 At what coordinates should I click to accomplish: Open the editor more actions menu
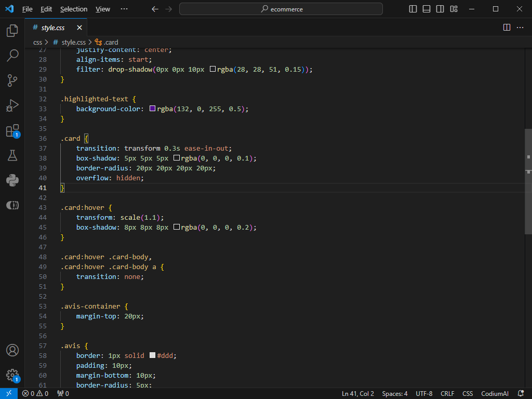pyautogui.click(x=521, y=27)
